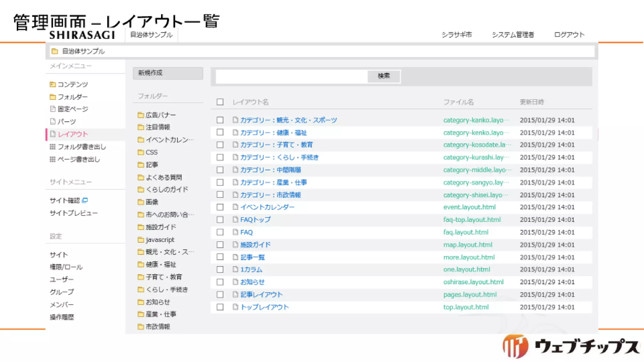Open 権限/ロール settings menu item
644x362 pixels.
66,267
